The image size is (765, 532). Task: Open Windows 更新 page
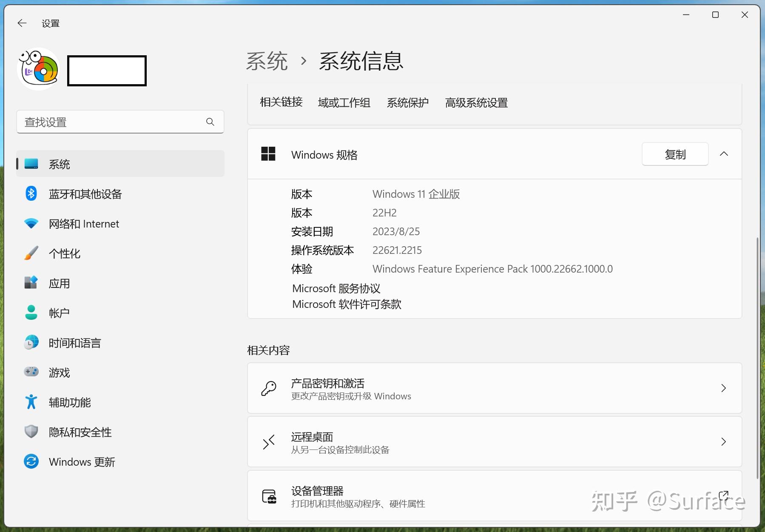81,461
